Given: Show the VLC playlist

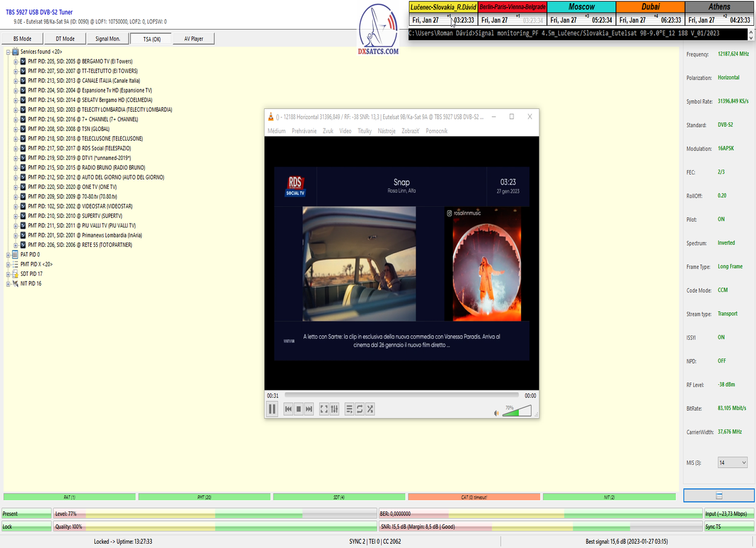Looking at the screenshot, I should coord(350,409).
